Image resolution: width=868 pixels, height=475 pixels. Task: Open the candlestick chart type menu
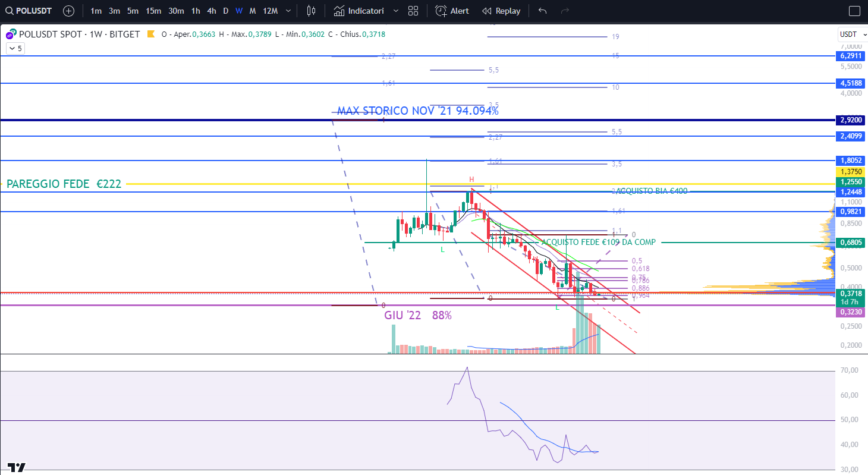point(311,11)
